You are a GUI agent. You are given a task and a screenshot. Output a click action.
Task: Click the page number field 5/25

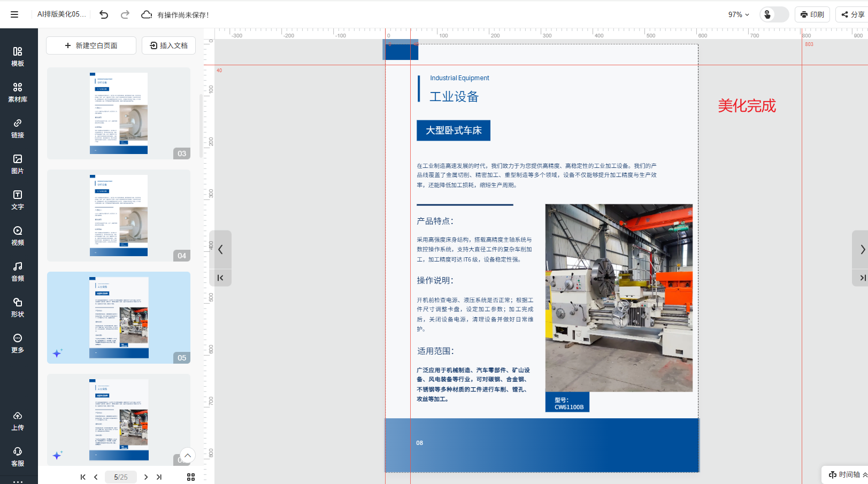(121, 477)
